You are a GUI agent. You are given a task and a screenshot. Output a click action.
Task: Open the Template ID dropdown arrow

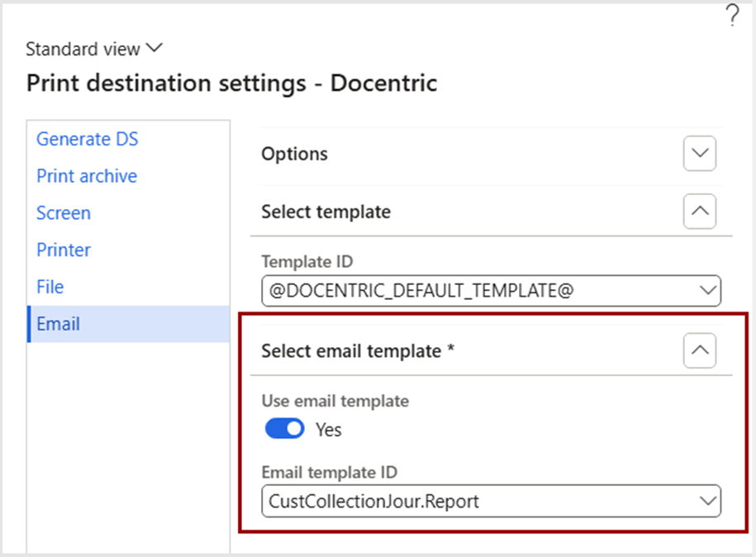click(708, 291)
